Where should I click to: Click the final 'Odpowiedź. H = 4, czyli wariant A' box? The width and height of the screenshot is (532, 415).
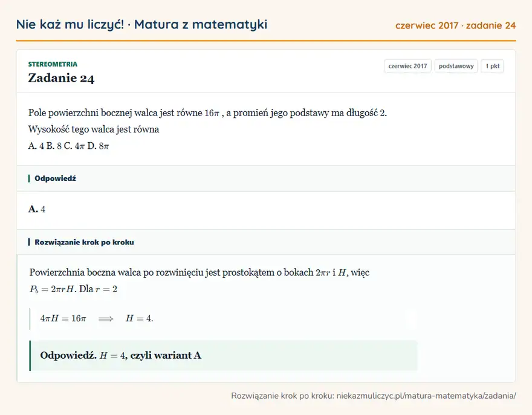point(223,356)
